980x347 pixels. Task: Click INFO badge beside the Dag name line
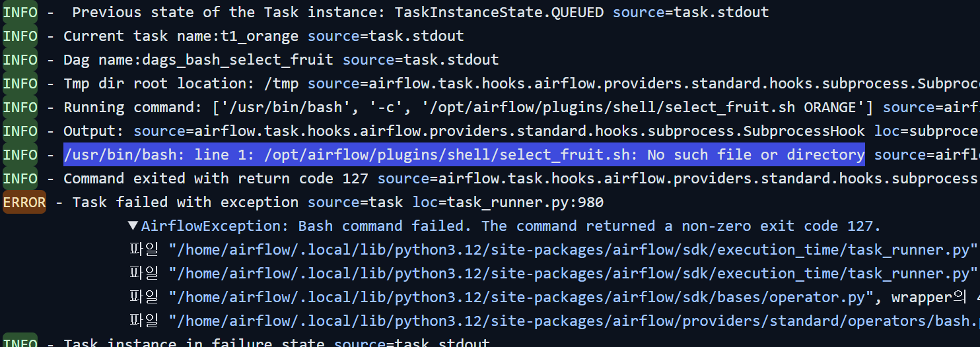point(20,60)
